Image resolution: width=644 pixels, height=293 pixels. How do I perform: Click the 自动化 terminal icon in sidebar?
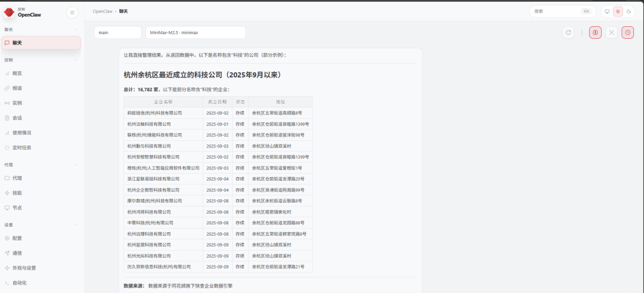tap(7, 283)
